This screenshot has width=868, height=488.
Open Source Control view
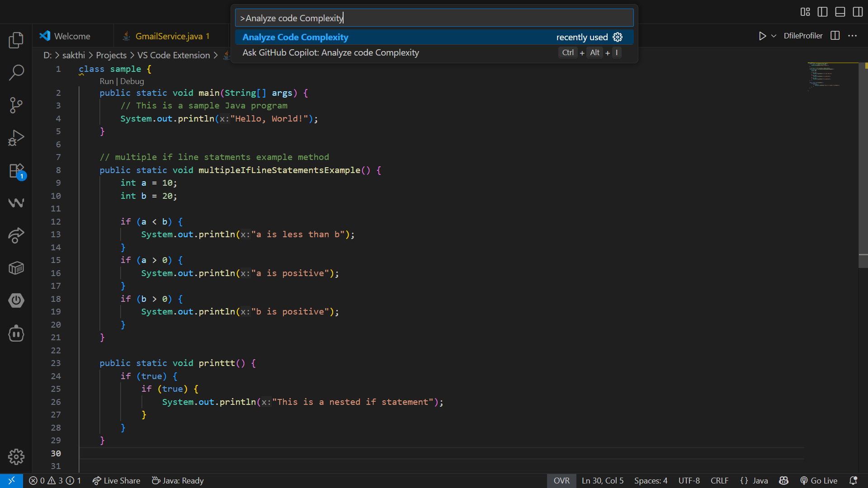(16, 105)
